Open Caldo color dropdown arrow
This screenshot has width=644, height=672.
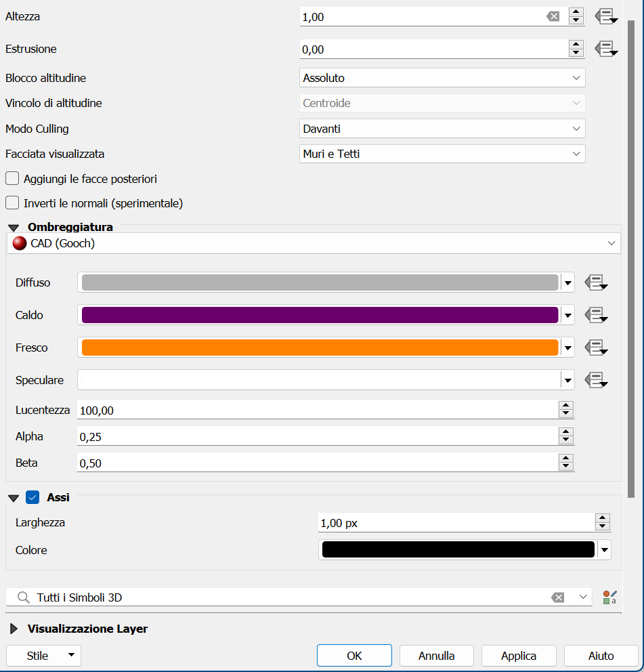pyautogui.click(x=568, y=316)
